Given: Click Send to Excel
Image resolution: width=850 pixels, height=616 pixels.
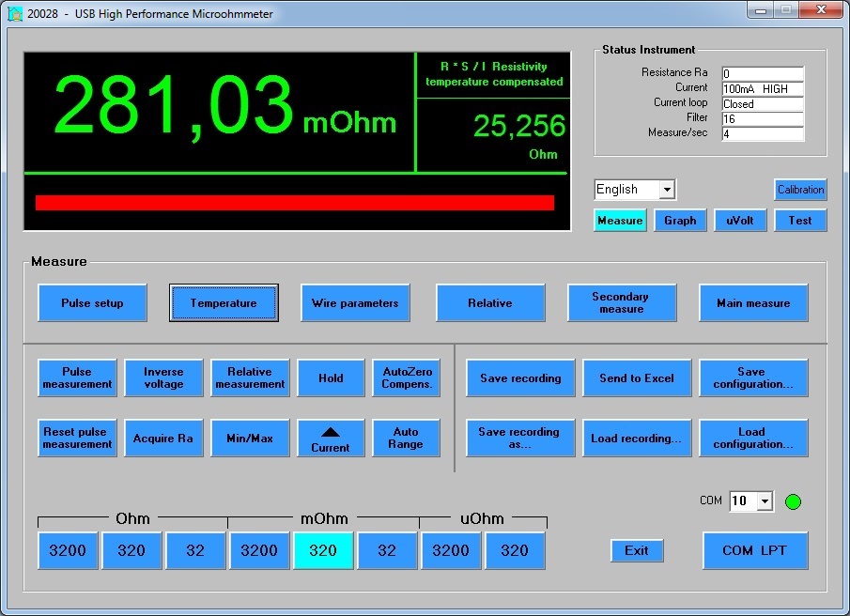Looking at the screenshot, I should click(637, 378).
